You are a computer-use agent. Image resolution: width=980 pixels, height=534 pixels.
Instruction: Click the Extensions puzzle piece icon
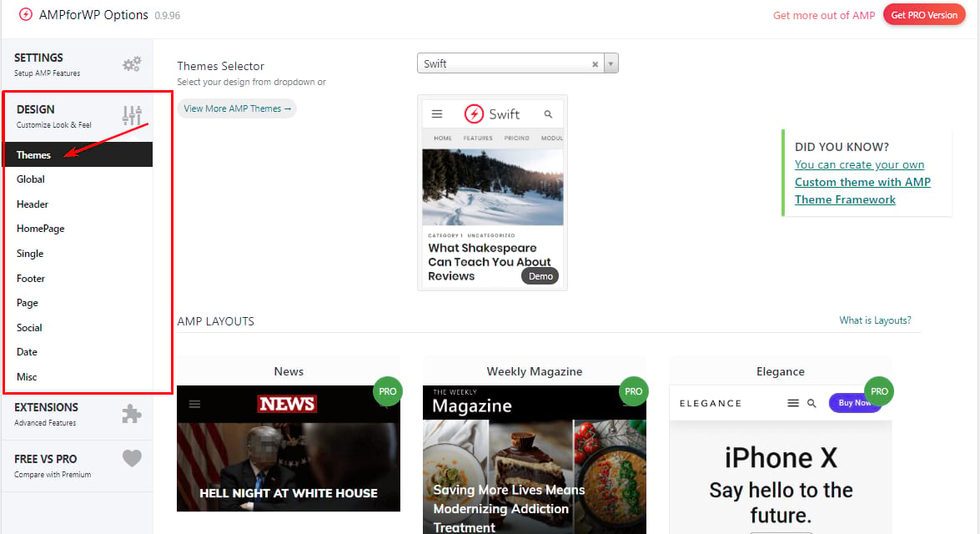coord(132,413)
